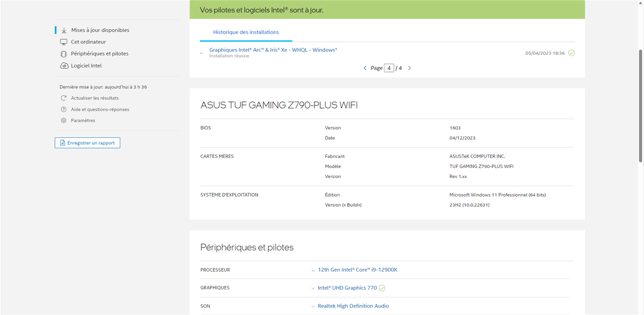Click Intel UHD Graphics 770 link
Image resolution: width=644 pixels, height=315 pixels.
point(347,288)
